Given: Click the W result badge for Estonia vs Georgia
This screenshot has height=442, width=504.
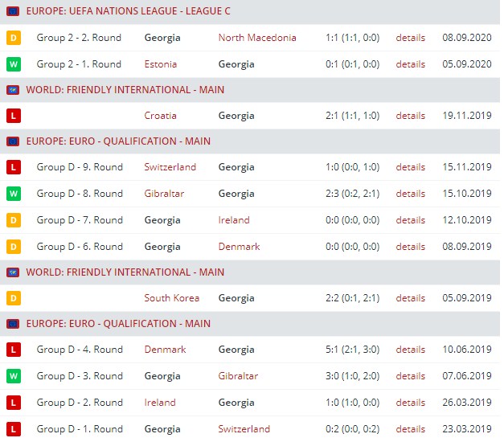Looking at the screenshot, I should coord(13,64).
